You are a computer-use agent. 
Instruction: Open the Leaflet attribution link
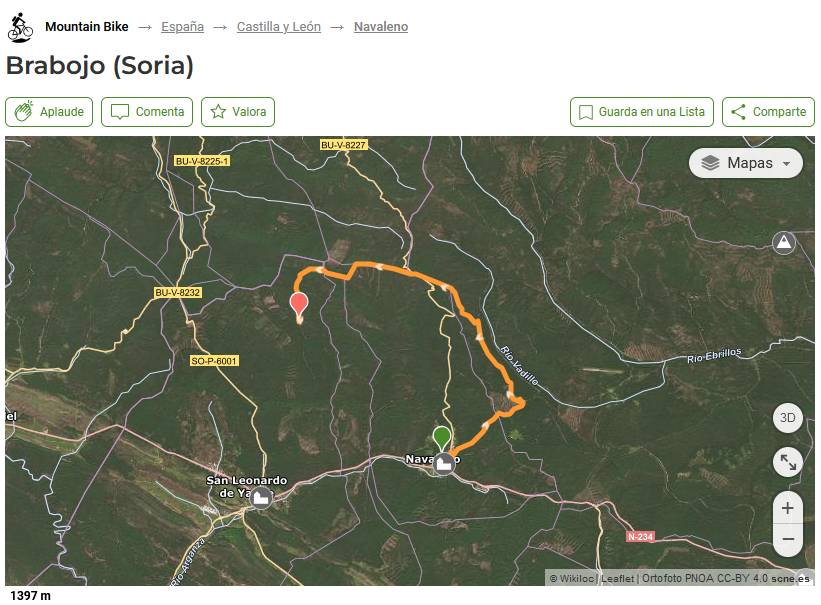coord(617,578)
